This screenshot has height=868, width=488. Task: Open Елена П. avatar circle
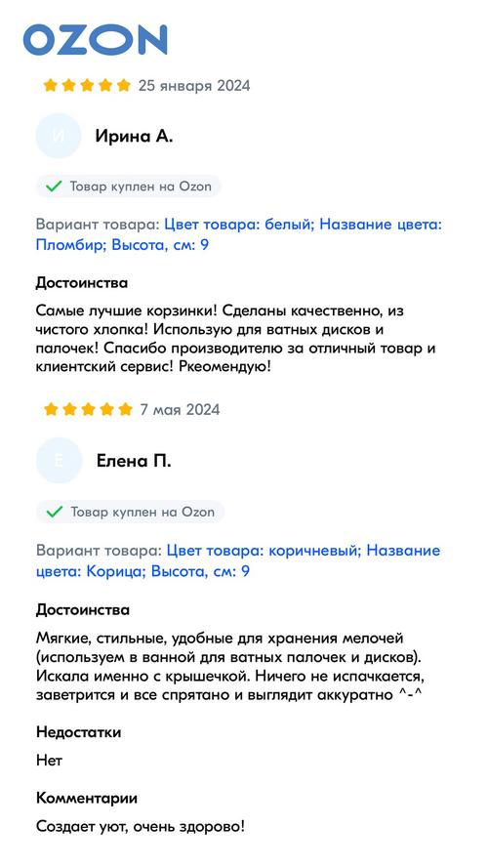coord(60,461)
